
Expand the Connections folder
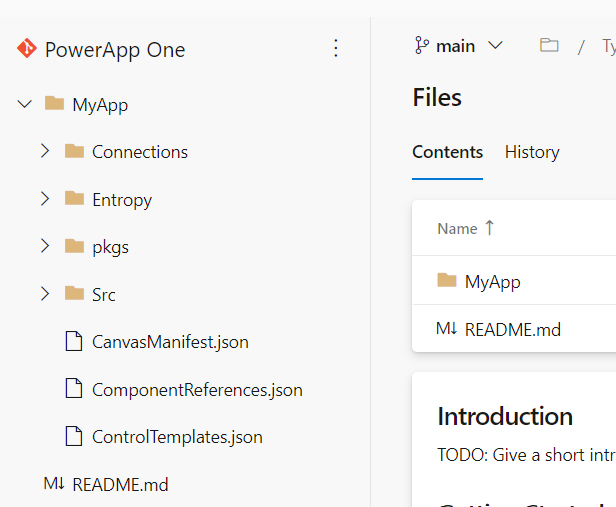pyautogui.click(x=45, y=151)
